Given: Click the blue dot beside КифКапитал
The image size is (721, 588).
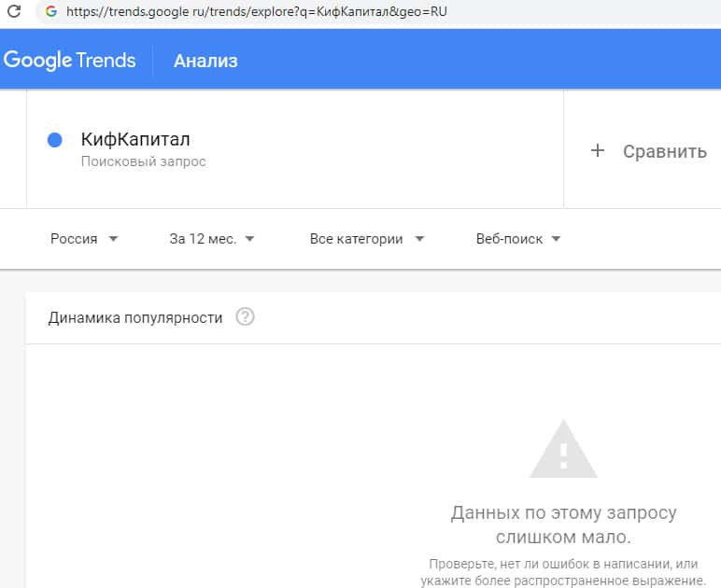Looking at the screenshot, I should point(54,140).
